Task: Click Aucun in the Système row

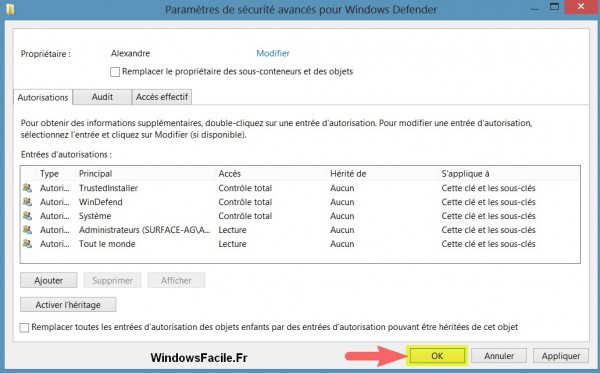Action: click(x=342, y=216)
